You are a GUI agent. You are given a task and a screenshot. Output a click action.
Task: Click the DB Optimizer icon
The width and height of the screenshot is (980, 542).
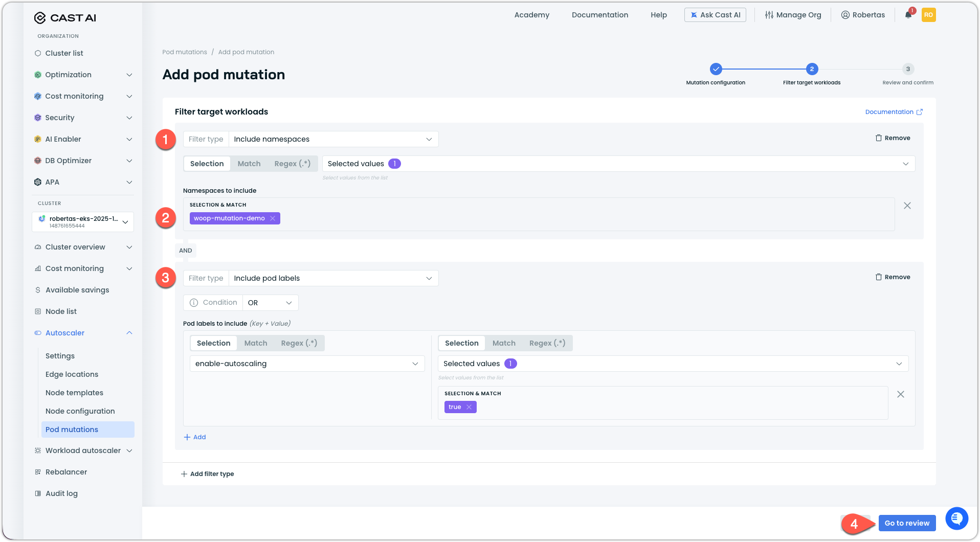[38, 161]
